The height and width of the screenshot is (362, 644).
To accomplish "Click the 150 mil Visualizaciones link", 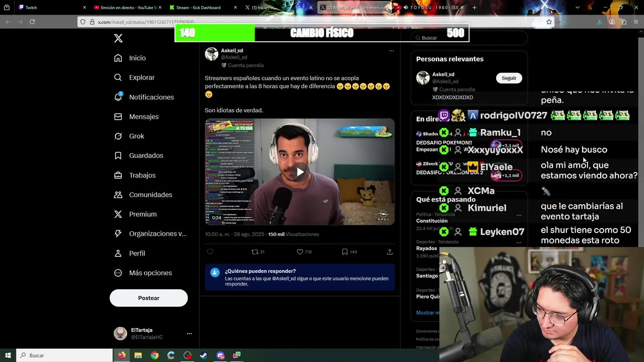I will click(x=293, y=234).
